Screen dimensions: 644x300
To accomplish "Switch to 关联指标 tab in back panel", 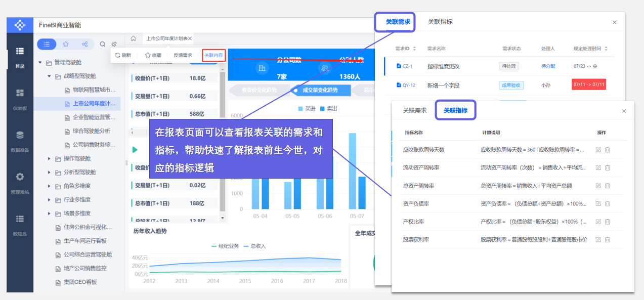I will (440, 22).
